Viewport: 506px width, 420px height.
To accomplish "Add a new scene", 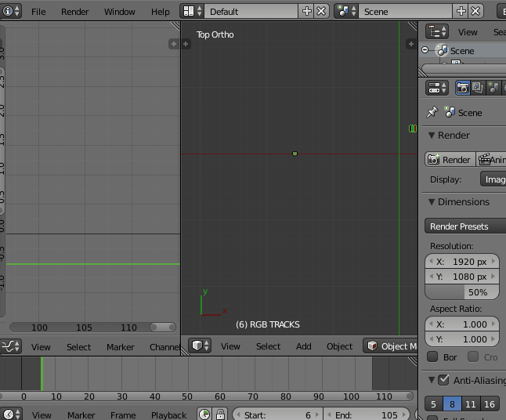I will [x=461, y=11].
